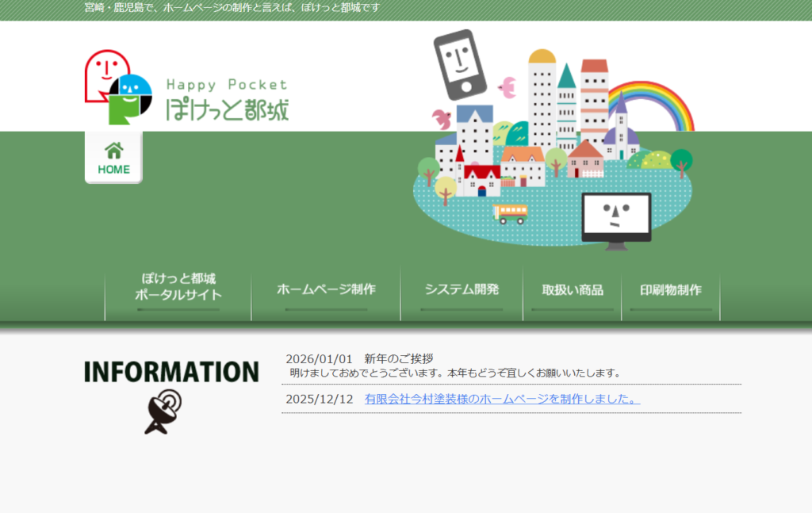Screen dimensions: 812x513
Task: Click the Happy Pocket faces logo
Action: point(117,87)
